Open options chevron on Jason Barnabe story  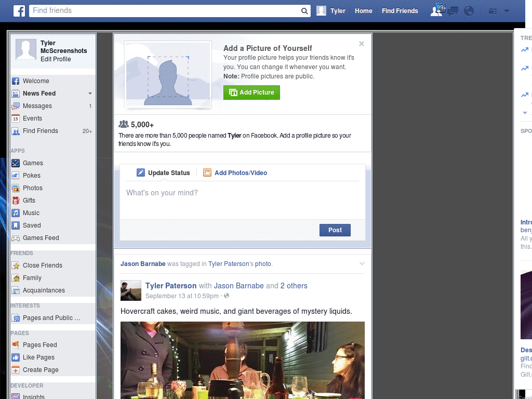click(x=362, y=263)
